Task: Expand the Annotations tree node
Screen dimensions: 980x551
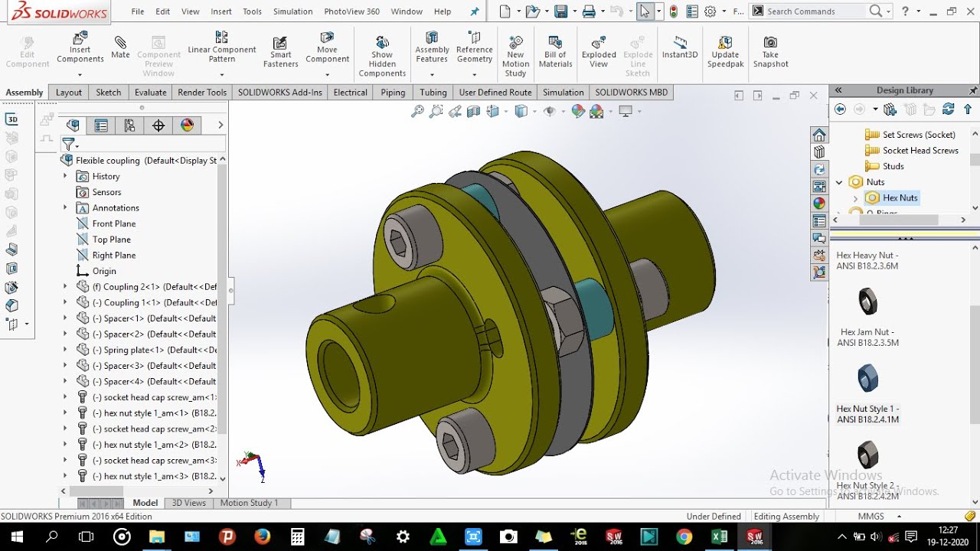Action: point(65,207)
